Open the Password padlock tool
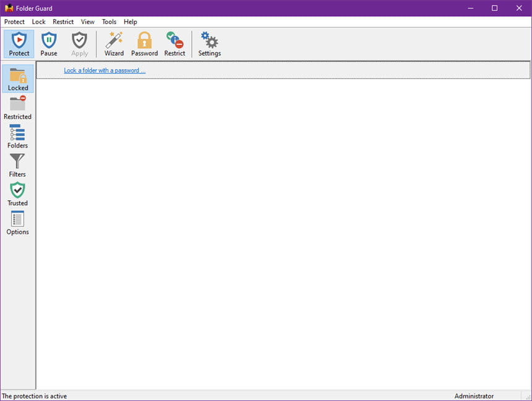The width and height of the screenshot is (532, 401). [145, 44]
